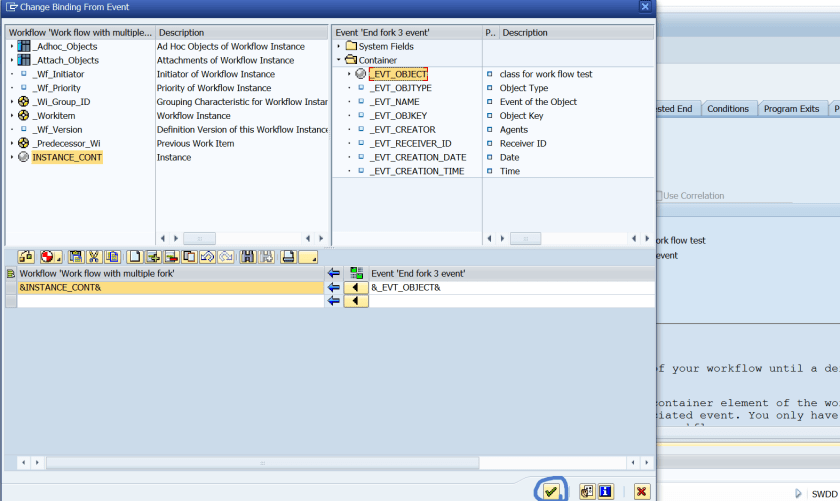Image resolution: width=840 pixels, height=501 pixels.
Task: Select _EVT_RECEIVER_ID event element
Action: (410, 143)
